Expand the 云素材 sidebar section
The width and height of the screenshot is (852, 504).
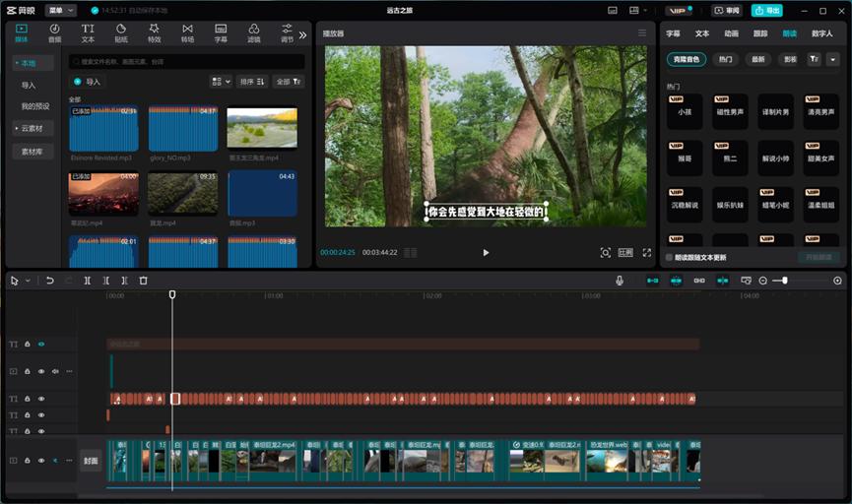[x=33, y=128]
